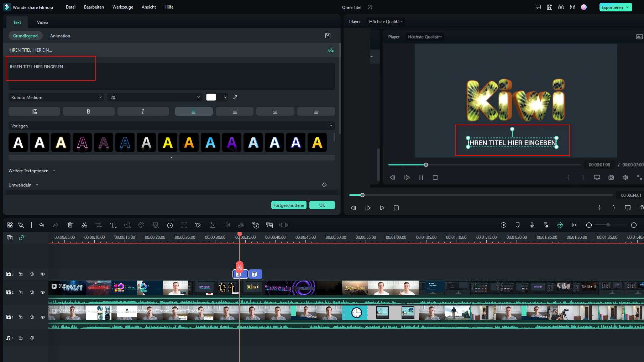Click the add track icon on timeline
644x362 pixels.
click(10, 238)
